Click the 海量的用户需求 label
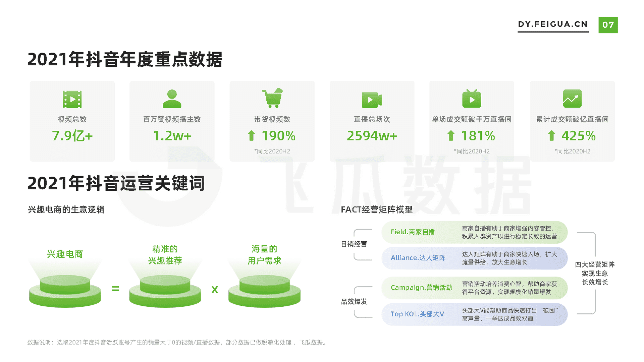The width and height of the screenshot is (644, 362). click(264, 255)
